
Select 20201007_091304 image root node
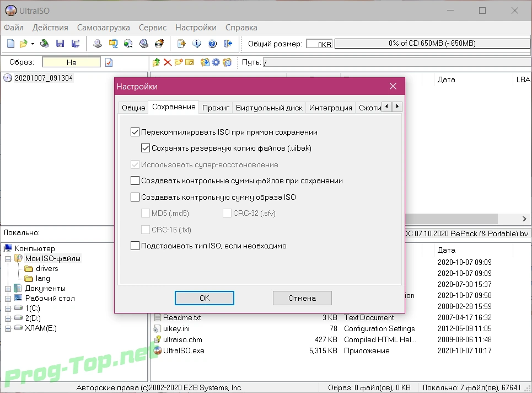[44, 78]
